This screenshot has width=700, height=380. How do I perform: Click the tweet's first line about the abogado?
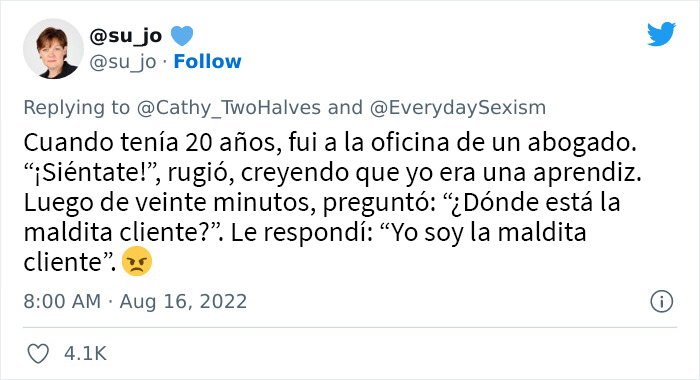(329, 143)
